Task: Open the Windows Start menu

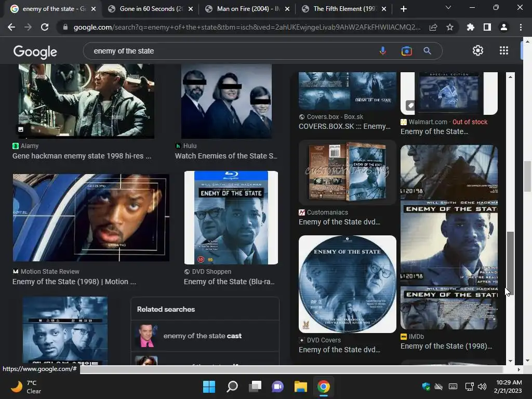Action: point(209,387)
